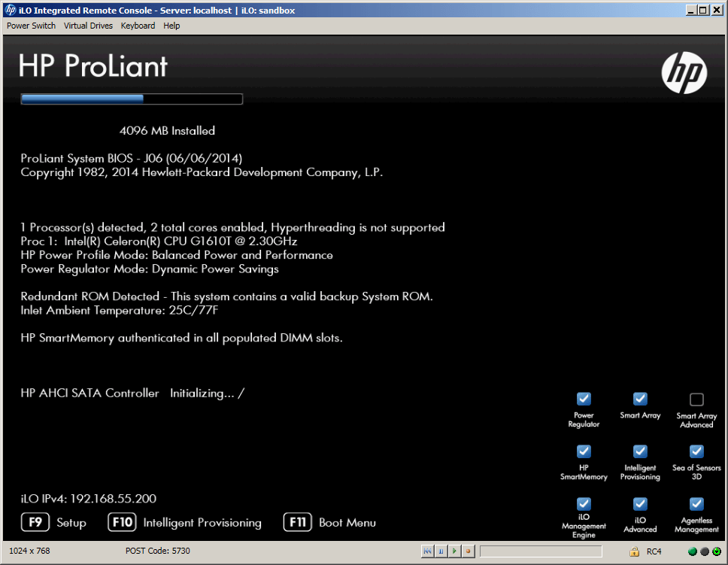This screenshot has width=728, height=565.
Task: Click the Inlet Ambient Temperature line
Action: 120,311
